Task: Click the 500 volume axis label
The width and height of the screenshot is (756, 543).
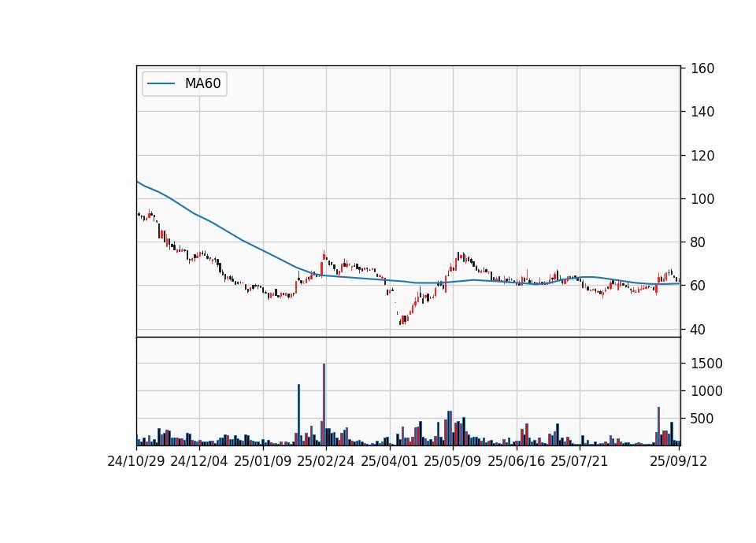Action: click(x=702, y=419)
